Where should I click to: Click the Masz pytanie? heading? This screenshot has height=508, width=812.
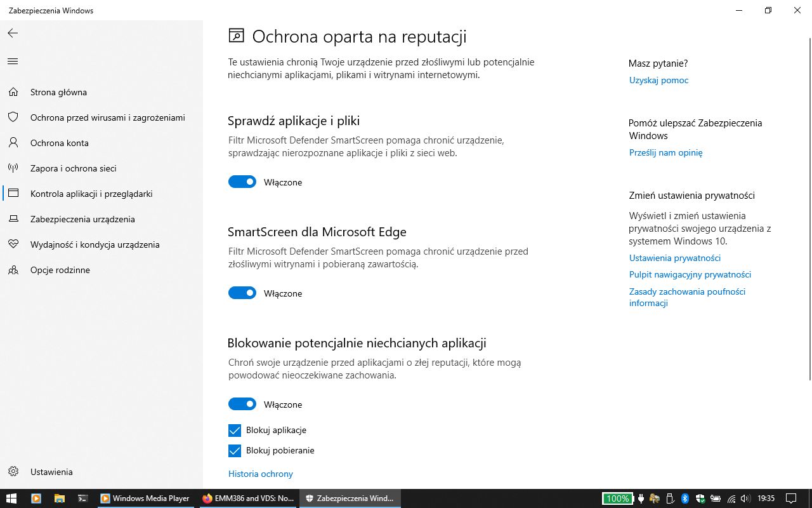(x=658, y=63)
